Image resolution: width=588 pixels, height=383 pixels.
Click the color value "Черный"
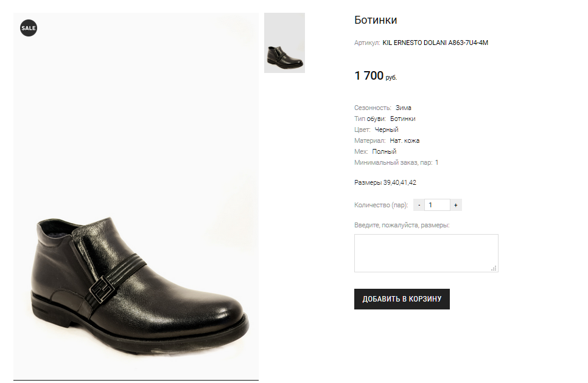click(x=387, y=129)
